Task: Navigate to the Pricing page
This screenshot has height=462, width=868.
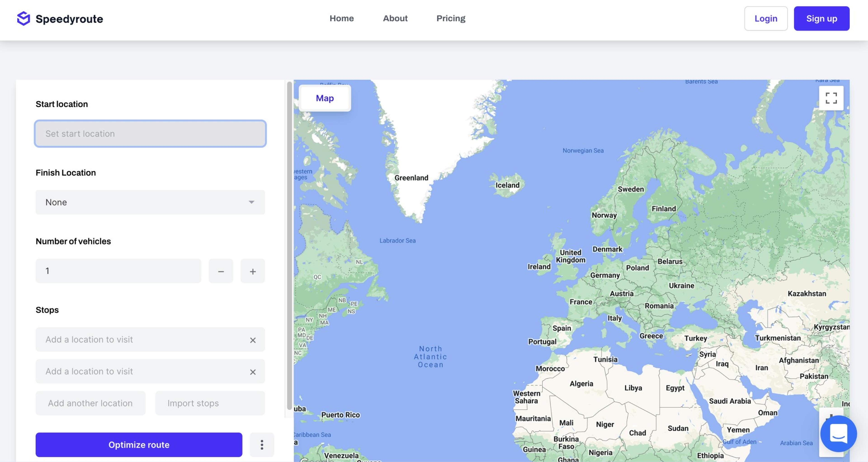Action: click(451, 19)
